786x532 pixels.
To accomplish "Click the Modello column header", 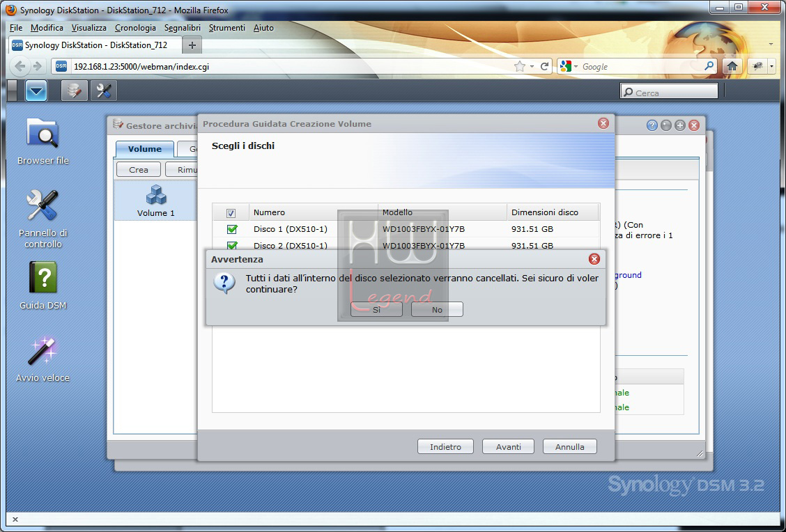I will [x=442, y=212].
